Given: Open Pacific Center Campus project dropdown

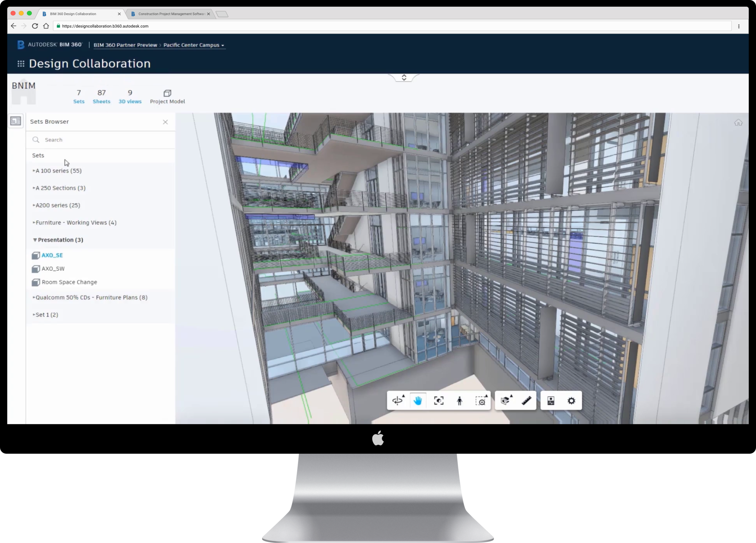Looking at the screenshot, I should click(193, 45).
